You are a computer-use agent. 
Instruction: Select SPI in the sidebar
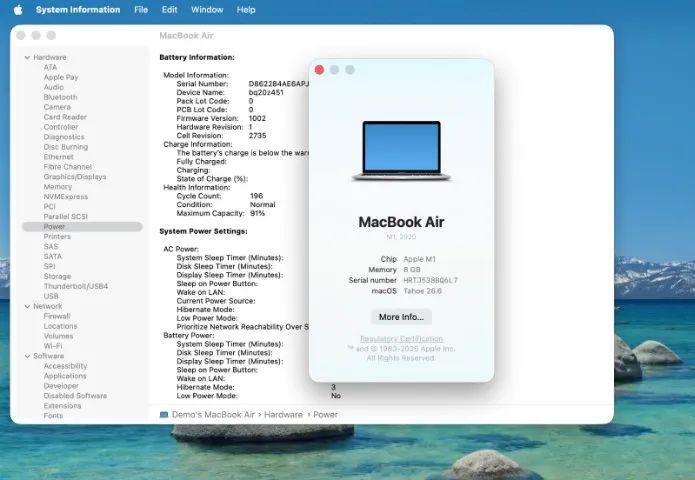coord(50,266)
